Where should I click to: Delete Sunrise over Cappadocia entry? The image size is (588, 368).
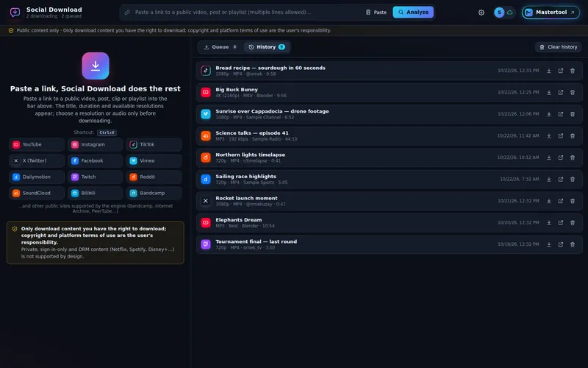pos(573,114)
